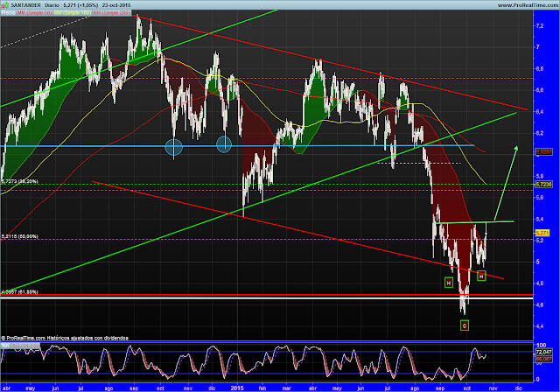
Task: Click the SANTANDER ticker name in header
Action: [x=25, y=5]
